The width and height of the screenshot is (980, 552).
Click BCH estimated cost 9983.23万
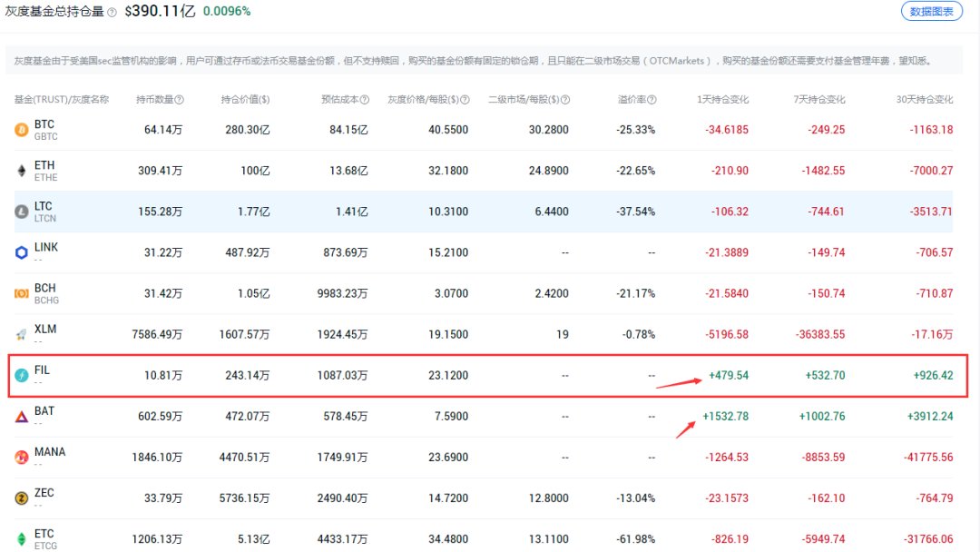[x=342, y=293]
